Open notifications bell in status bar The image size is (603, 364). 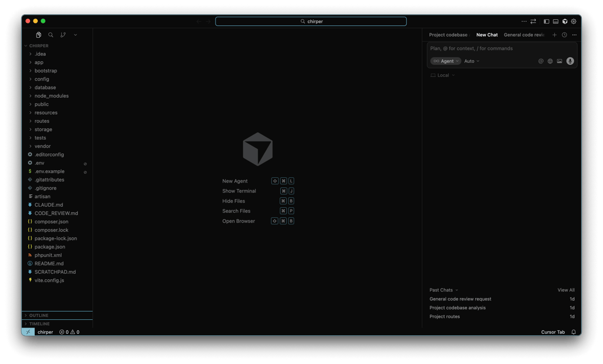(574, 332)
